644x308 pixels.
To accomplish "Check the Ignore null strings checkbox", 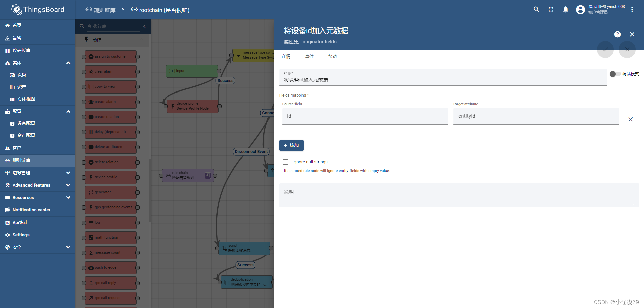I will tap(285, 162).
